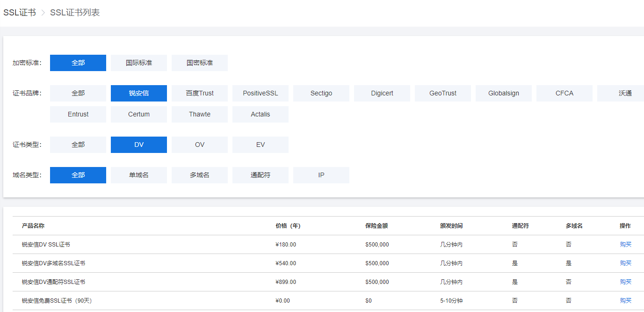
Task: Click the 通配符 column header
Action: click(x=521, y=225)
